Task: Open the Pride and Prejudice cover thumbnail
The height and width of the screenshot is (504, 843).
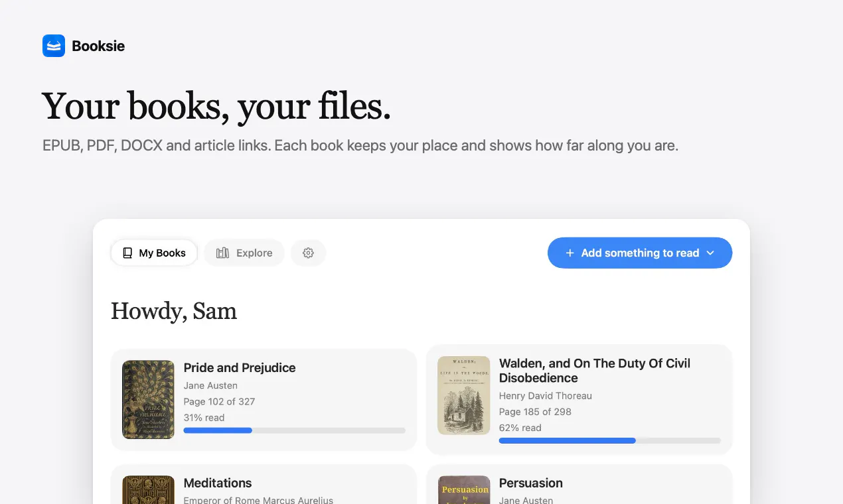Action: coord(148,399)
